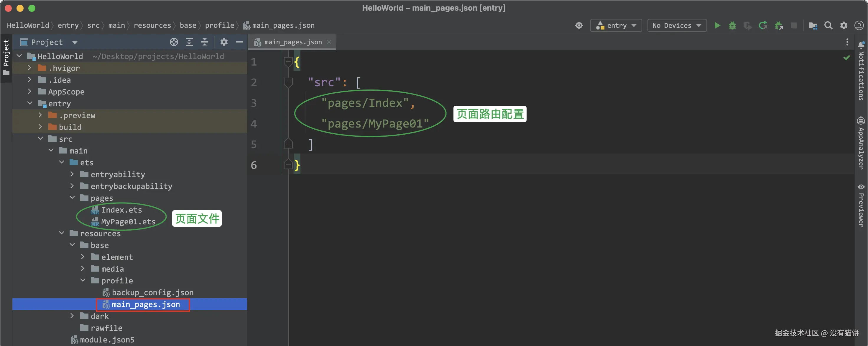Viewport: 868px width, 346px height.
Task: Open Project panel options gear
Action: pyautogui.click(x=224, y=42)
